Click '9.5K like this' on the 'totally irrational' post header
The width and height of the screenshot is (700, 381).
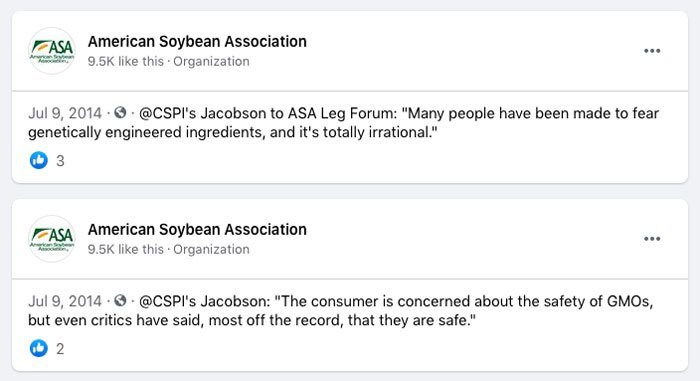point(126,61)
